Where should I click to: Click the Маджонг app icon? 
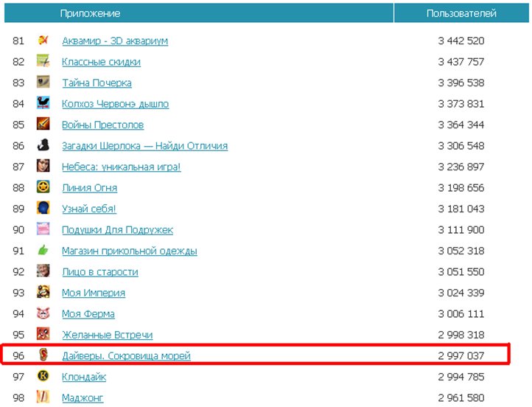coord(43,397)
